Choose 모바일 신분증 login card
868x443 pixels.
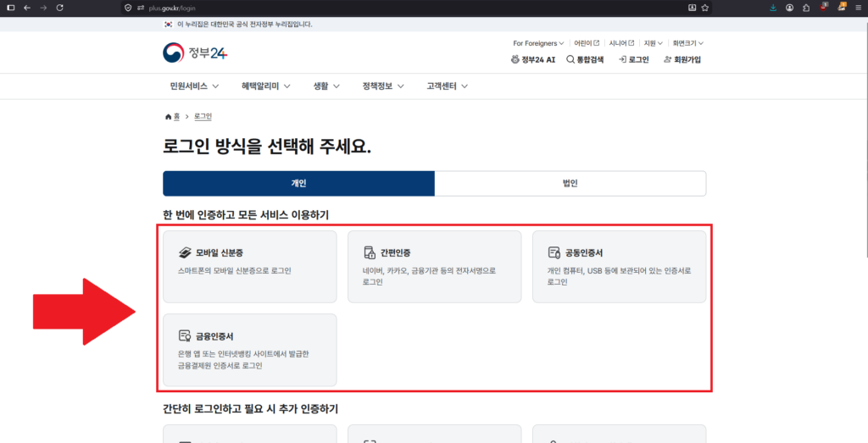(x=250, y=267)
